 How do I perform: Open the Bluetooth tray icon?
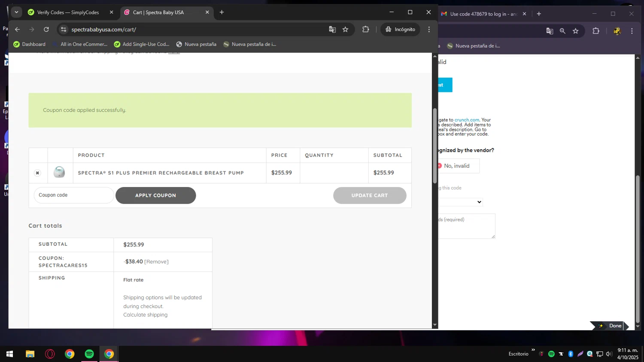(x=571, y=354)
